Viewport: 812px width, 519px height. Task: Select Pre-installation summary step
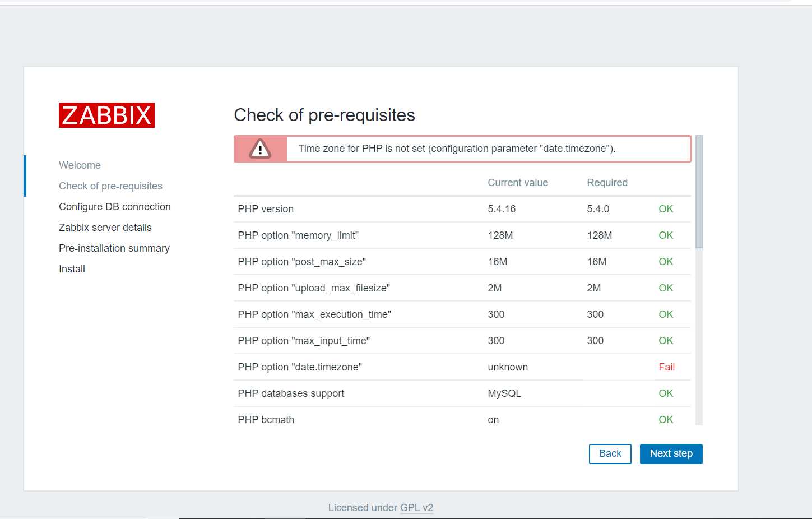[x=114, y=248]
